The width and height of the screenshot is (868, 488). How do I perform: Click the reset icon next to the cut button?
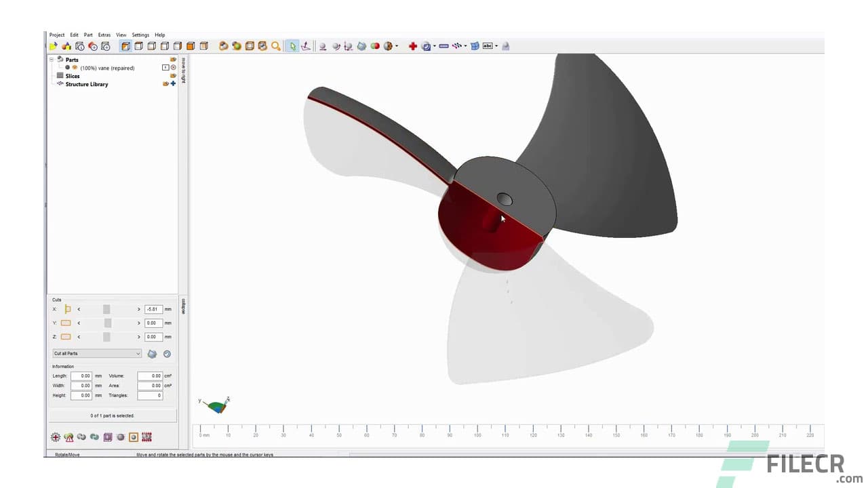click(167, 353)
